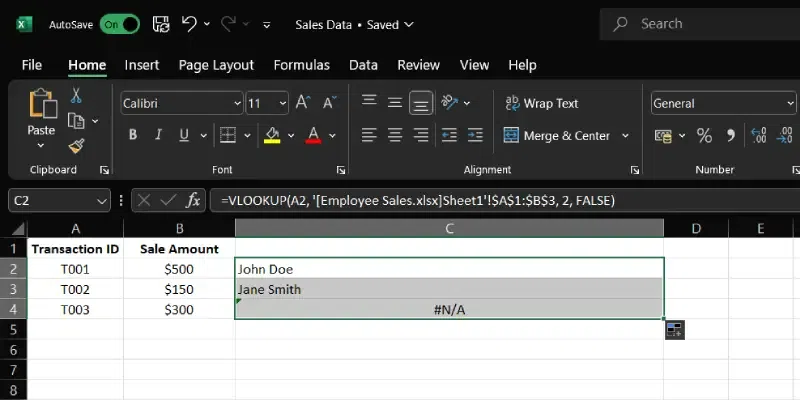Switch to the Insert tab
This screenshot has height=400, width=800.
click(x=142, y=65)
